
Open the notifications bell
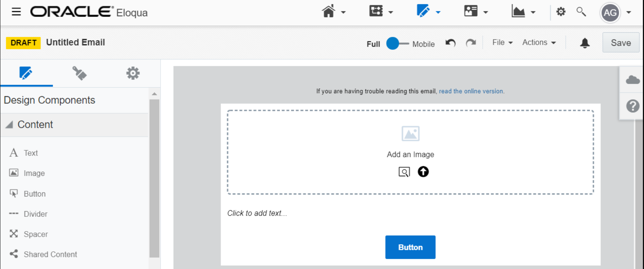[585, 43]
